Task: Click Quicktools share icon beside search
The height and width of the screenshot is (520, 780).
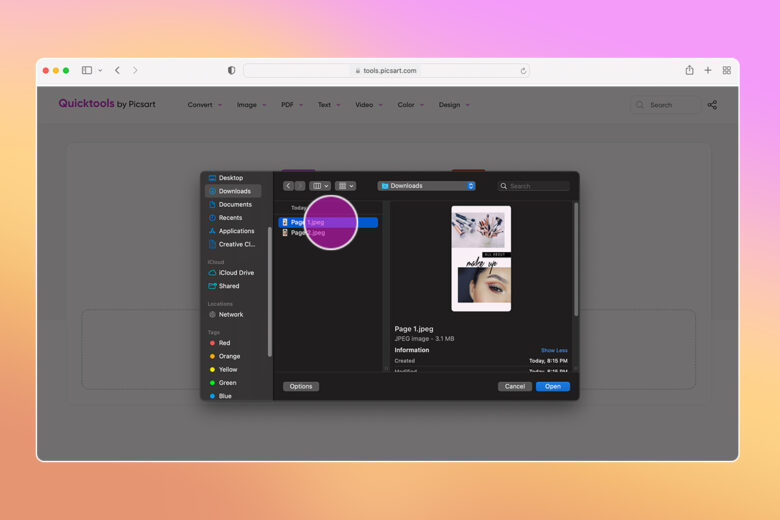Action: [712, 105]
